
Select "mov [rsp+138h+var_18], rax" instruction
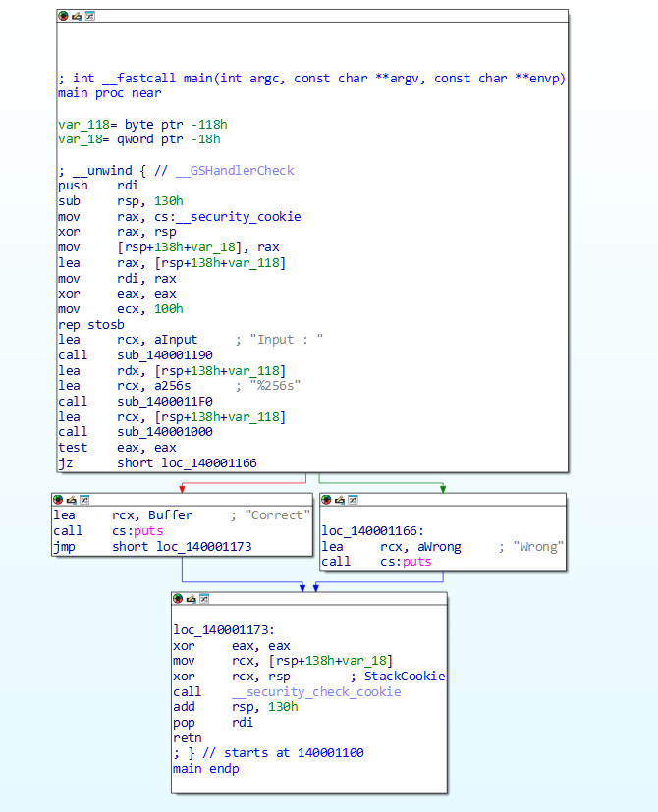(x=169, y=247)
